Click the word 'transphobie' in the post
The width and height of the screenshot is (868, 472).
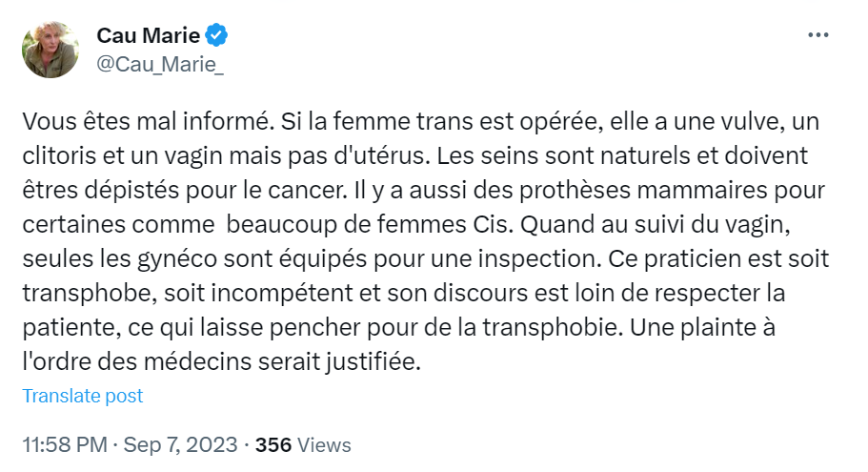pos(550,327)
